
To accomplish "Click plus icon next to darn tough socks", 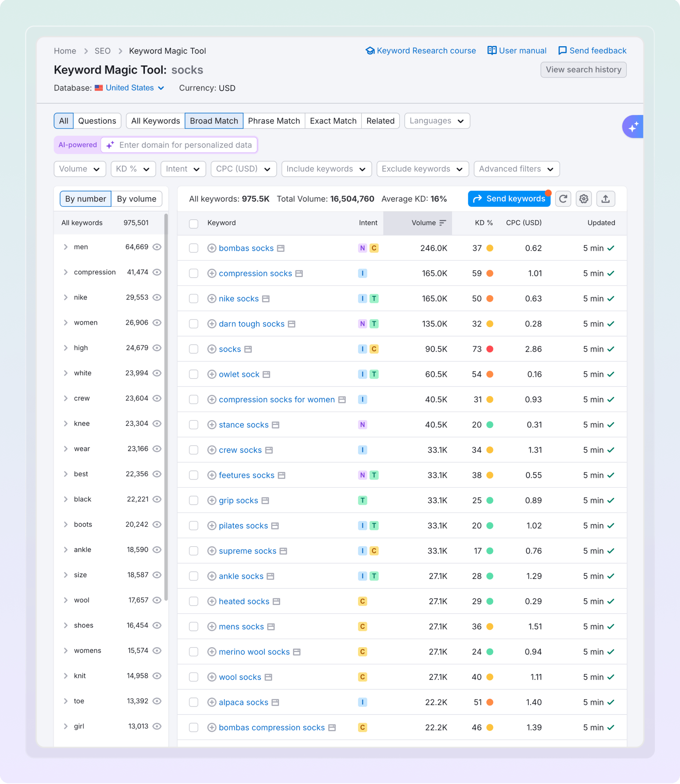I will [x=212, y=324].
